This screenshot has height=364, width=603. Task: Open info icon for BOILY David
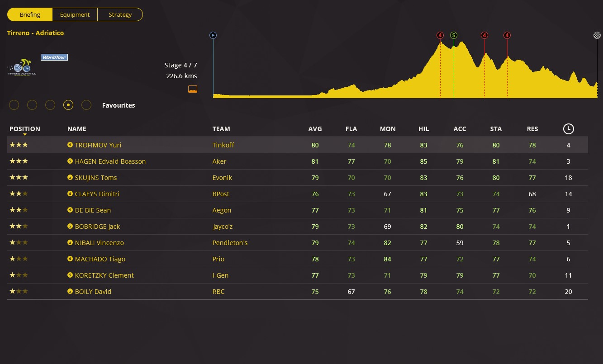click(x=70, y=292)
